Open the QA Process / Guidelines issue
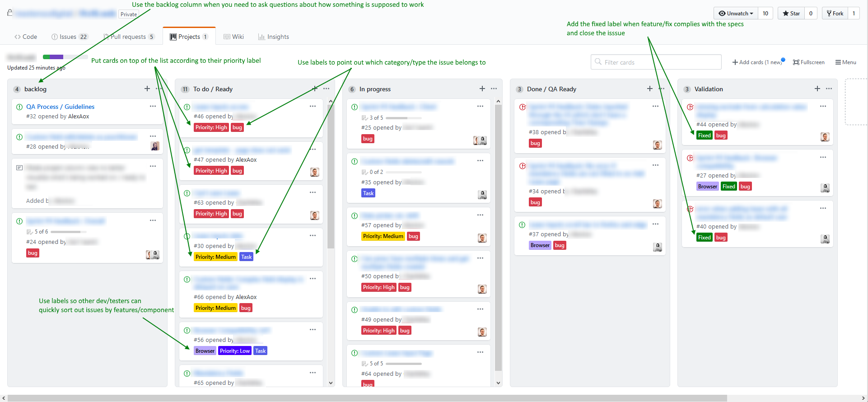 [x=60, y=107]
